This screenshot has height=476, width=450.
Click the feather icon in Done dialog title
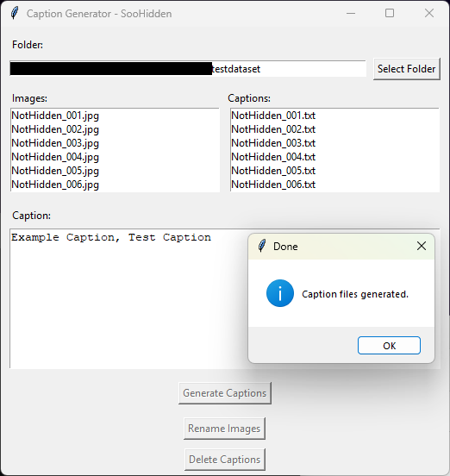tap(262, 246)
